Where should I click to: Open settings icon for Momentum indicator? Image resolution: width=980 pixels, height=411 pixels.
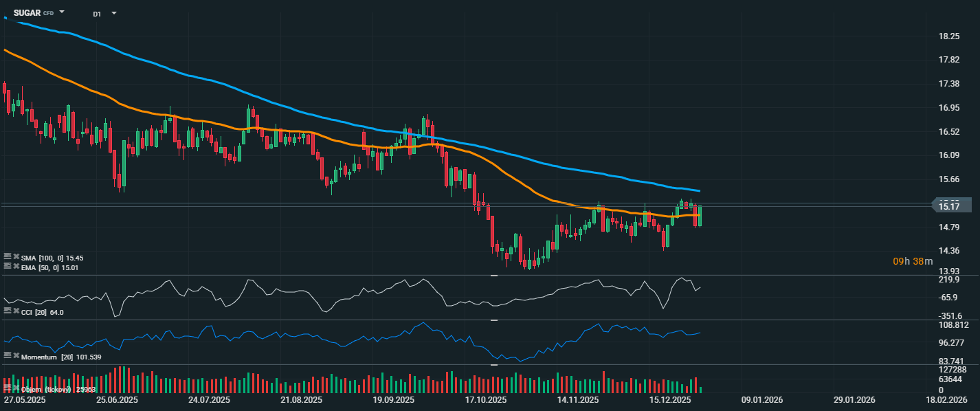8,356
